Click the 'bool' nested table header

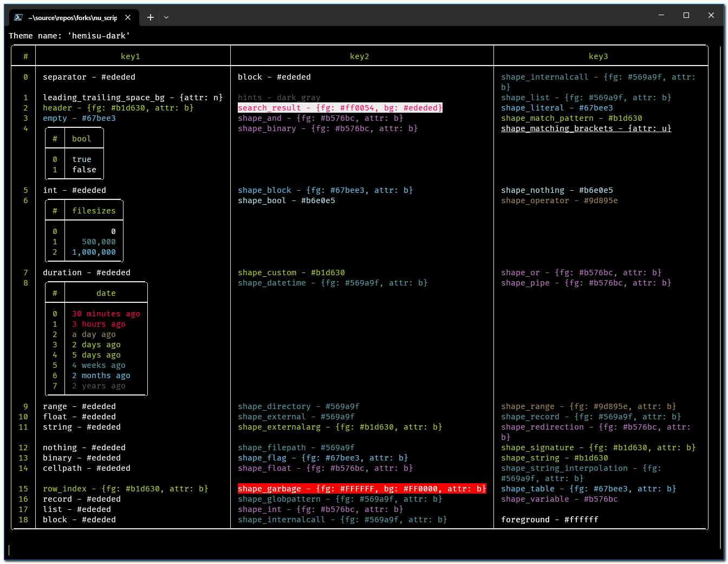[x=82, y=139]
